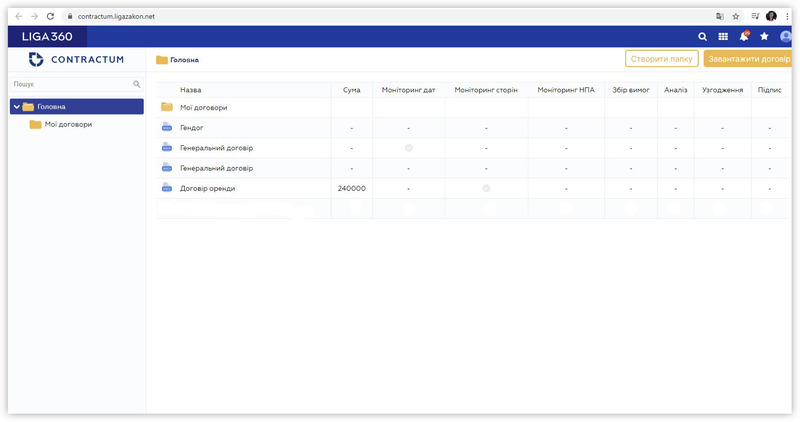This screenshot has width=800, height=422.
Task: Click the document icon next to Гендог
Action: point(167,128)
